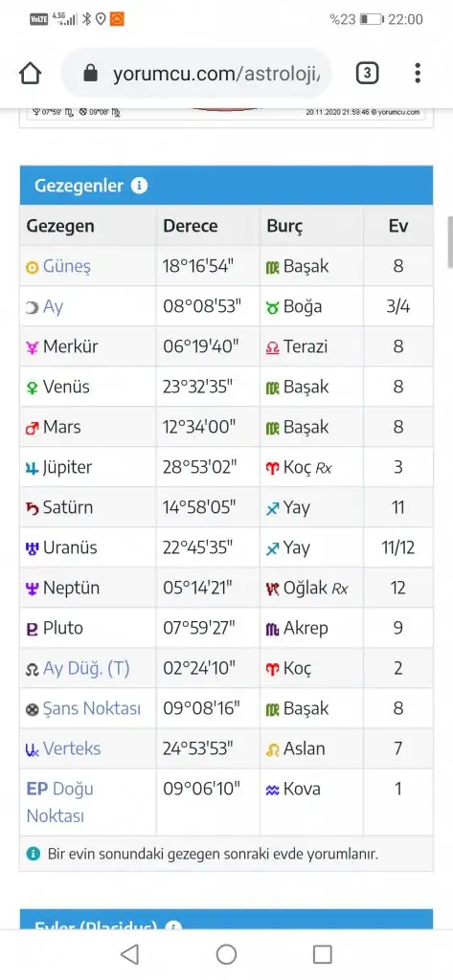The height and width of the screenshot is (980, 453).
Task: Tap the Chrome home icon
Action: [x=31, y=74]
